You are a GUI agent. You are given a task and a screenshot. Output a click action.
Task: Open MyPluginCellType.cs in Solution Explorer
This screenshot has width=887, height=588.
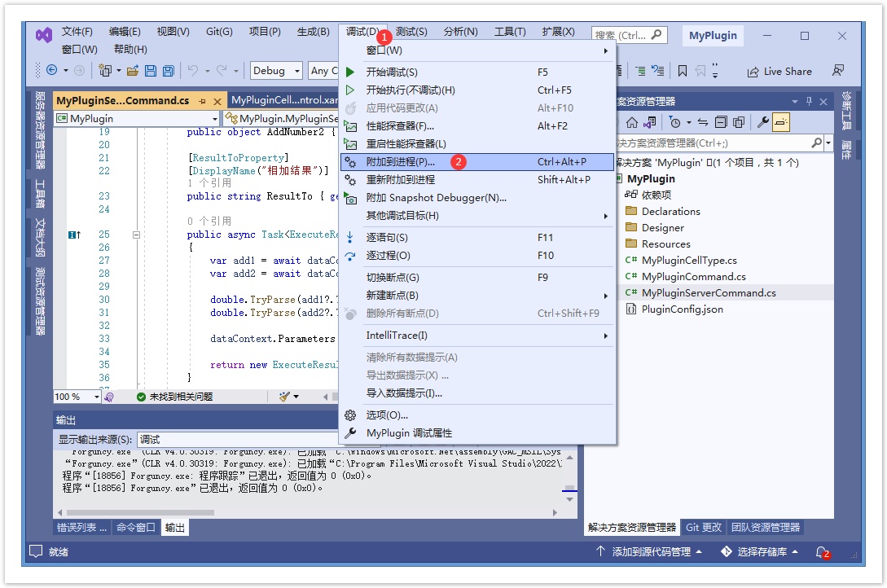point(688,261)
